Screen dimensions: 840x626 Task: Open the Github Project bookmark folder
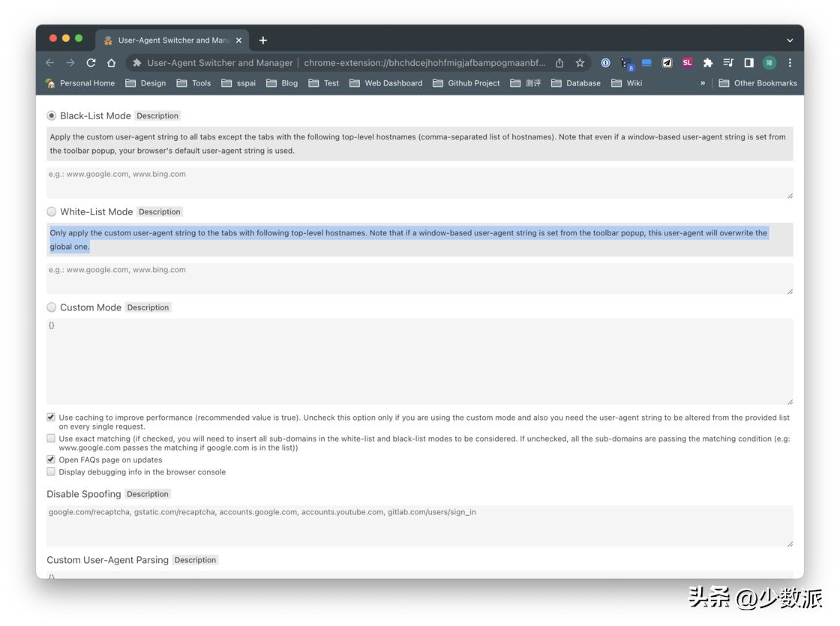coord(466,83)
